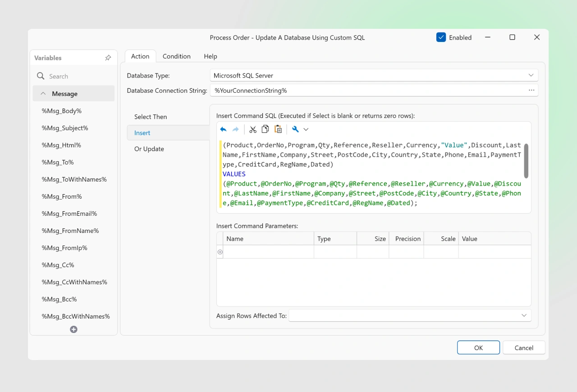Click the Redo arrow in SQL editor toolbar
The height and width of the screenshot is (392, 577).
235,129
